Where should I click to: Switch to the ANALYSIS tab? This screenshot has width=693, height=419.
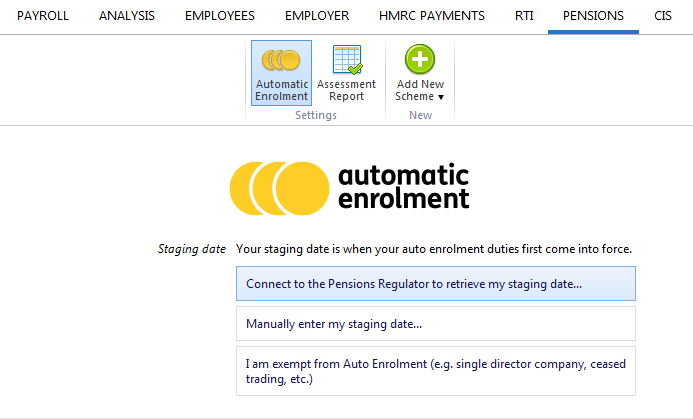127,16
